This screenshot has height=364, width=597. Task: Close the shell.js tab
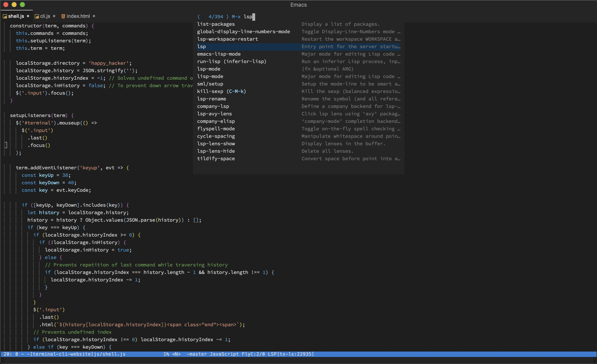[28, 16]
